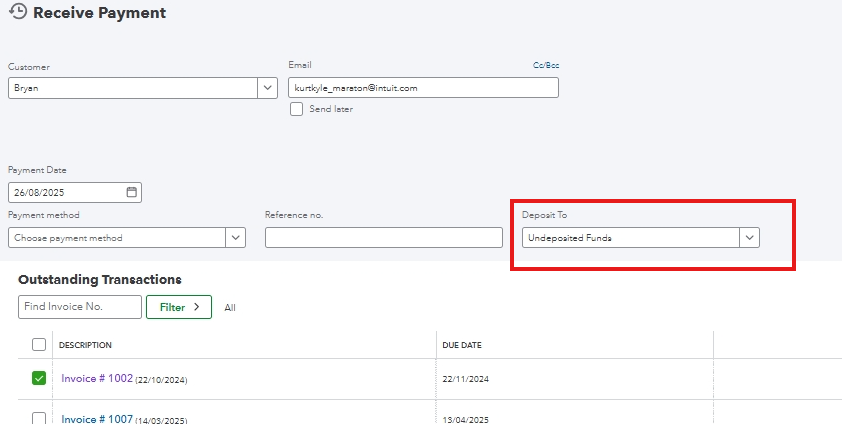842x424 pixels.
Task: Click the Customer name field showing Bryan
Action: pos(132,88)
